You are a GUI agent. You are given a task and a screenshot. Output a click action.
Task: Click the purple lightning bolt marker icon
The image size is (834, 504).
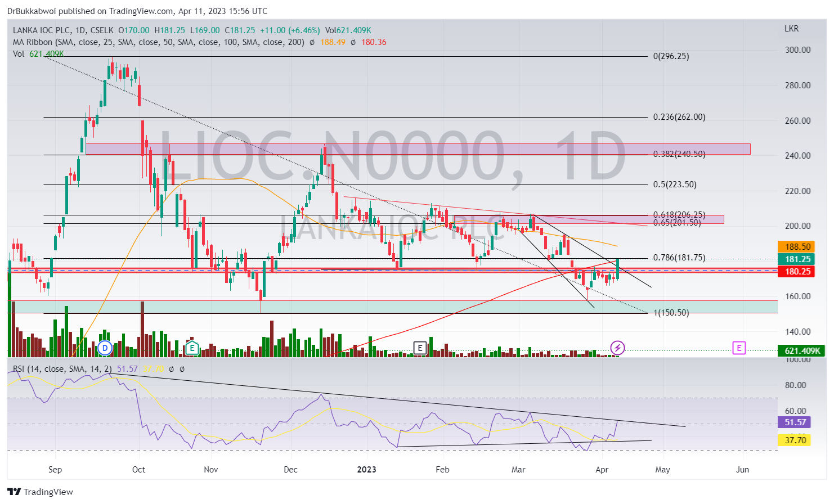617,348
